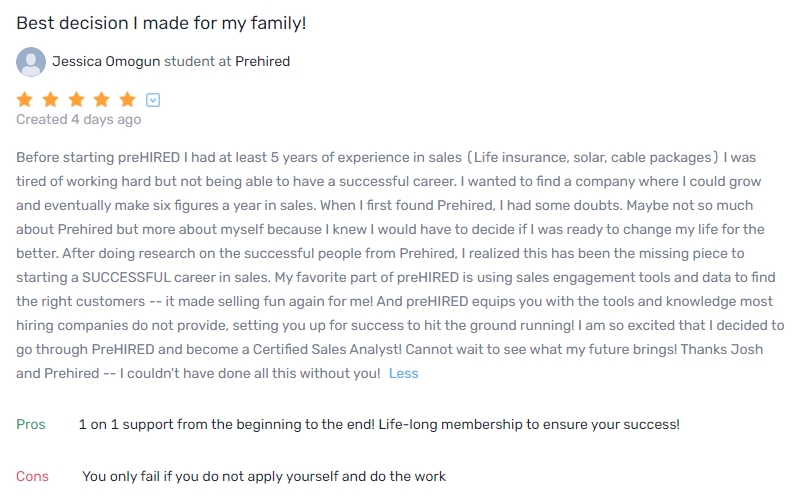The width and height of the screenshot is (802, 497).
Task: Click Jessica Omogun's profile avatar icon
Action: [x=31, y=62]
